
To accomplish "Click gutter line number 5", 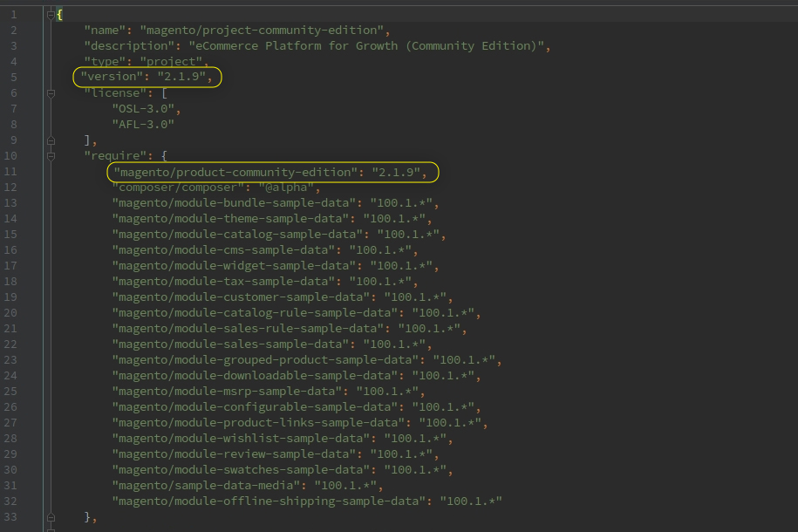I will click(14, 78).
